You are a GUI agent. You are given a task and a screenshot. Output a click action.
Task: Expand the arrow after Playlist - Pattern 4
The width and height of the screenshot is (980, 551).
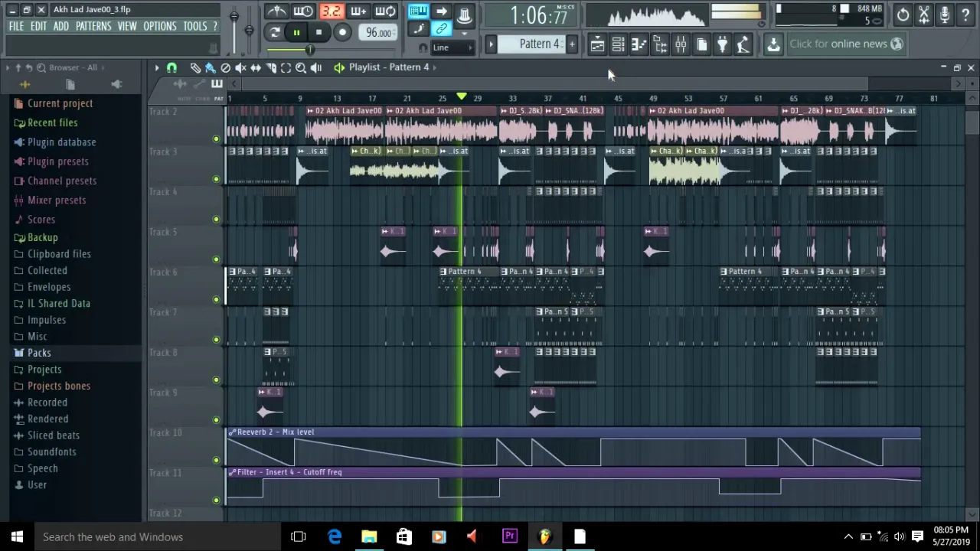[435, 67]
